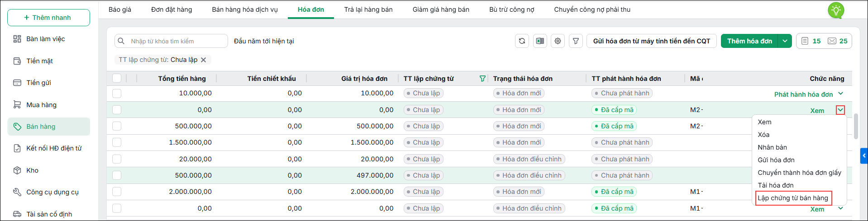
Task: Toggle the select-all header checkbox
Action: pyautogui.click(x=117, y=78)
